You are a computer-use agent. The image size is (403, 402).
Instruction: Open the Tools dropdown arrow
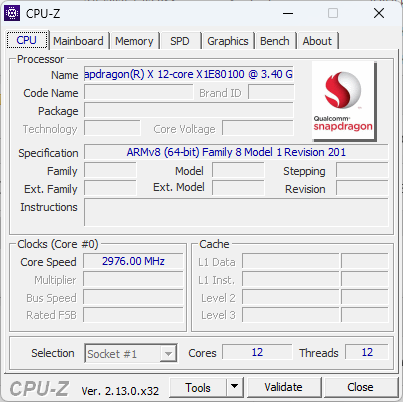pos(235,387)
